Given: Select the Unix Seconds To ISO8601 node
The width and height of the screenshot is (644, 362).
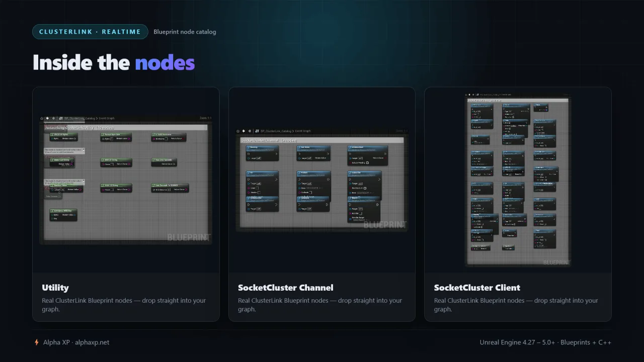Looking at the screenshot, I should click(170, 188).
